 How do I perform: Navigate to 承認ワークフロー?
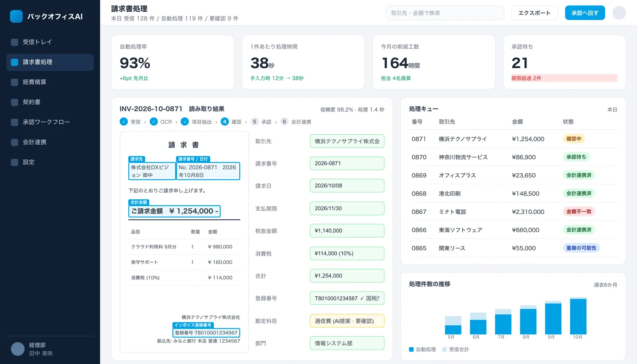point(50,122)
